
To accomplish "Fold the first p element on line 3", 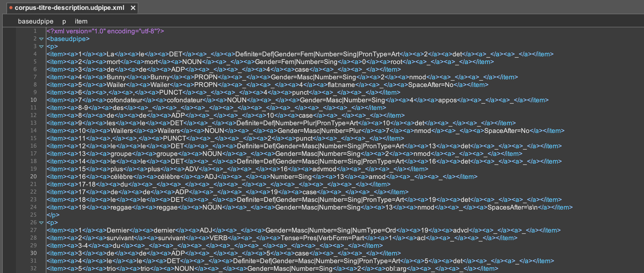I will [x=41, y=47].
